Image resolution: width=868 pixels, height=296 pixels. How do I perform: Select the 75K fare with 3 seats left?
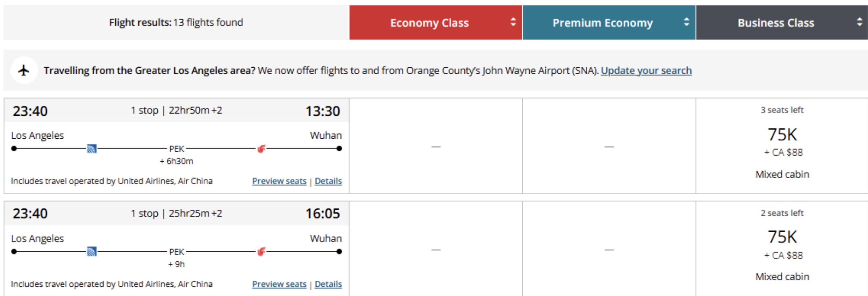(782, 146)
